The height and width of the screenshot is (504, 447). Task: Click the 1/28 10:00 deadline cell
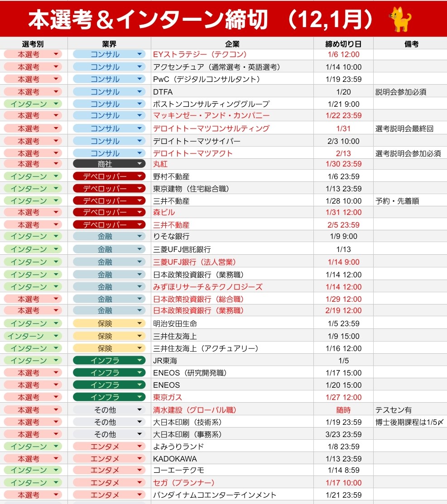pyautogui.click(x=343, y=201)
